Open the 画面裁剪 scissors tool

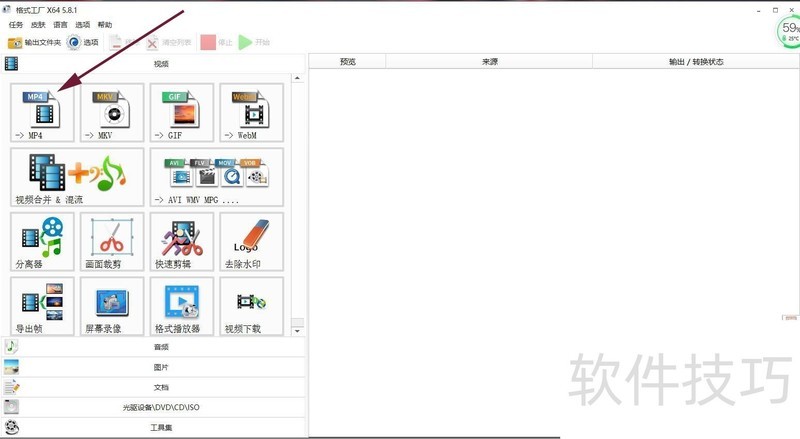[112, 242]
